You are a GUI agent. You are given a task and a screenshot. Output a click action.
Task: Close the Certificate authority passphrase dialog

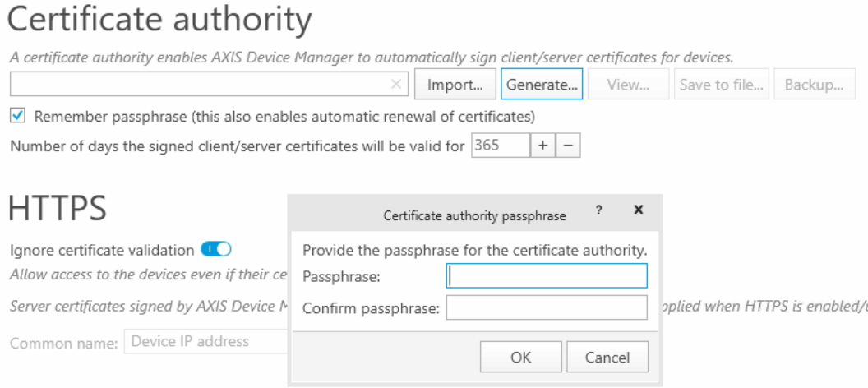[639, 210]
